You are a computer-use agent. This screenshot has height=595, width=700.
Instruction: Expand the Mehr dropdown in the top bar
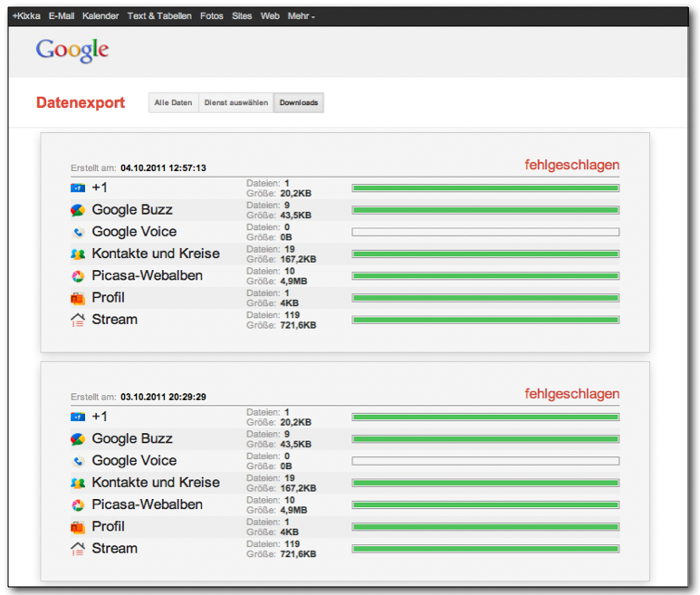coord(301,16)
